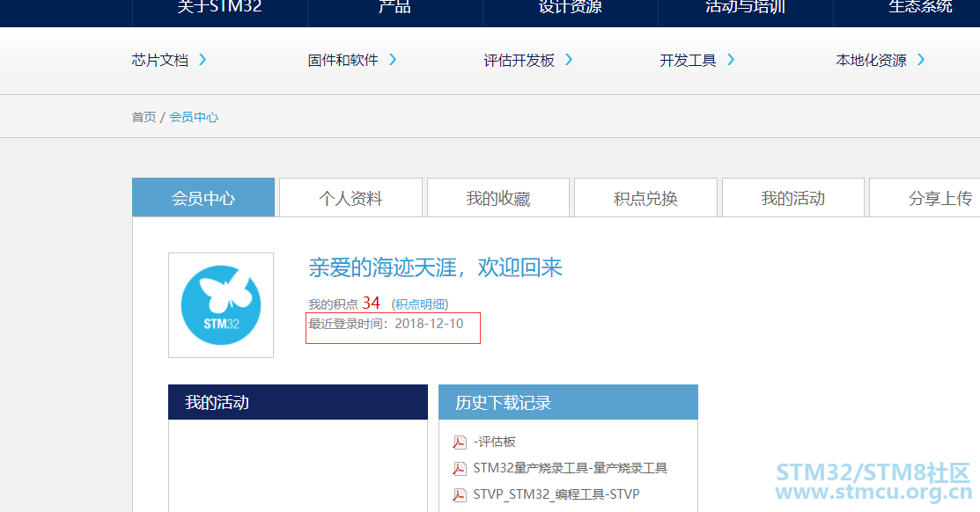980x512 pixels.
Task: Expand the chevron next to 固件和软件
Action: coord(393,60)
